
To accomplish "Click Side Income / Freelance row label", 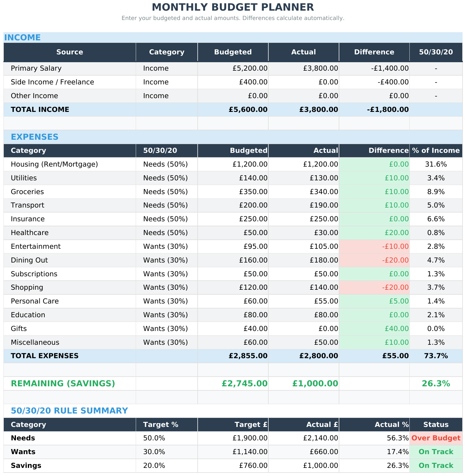I will click(70, 82).
